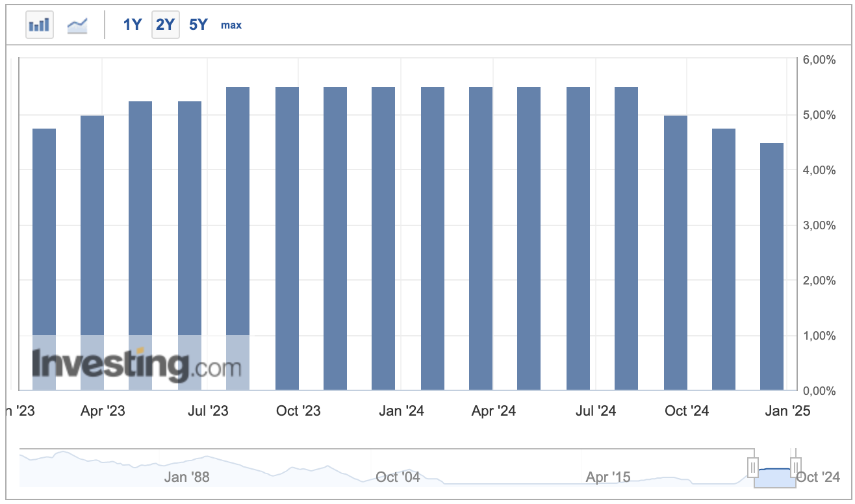The image size is (855, 504).
Task: Select the 5Y time range
Action: [x=198, y=25]
